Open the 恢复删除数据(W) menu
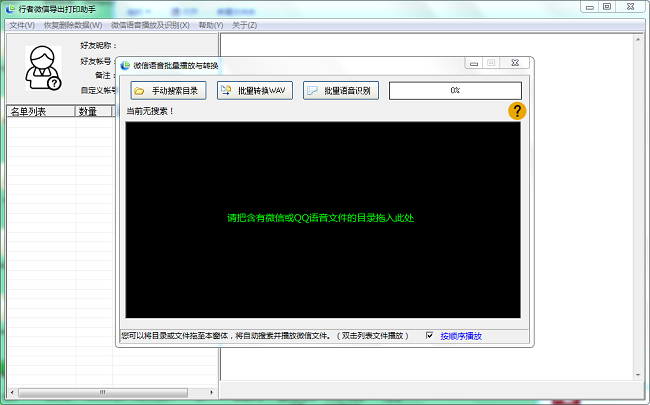Image resolution: width=650 pixels, height=405 pixels. coord(73,25)
